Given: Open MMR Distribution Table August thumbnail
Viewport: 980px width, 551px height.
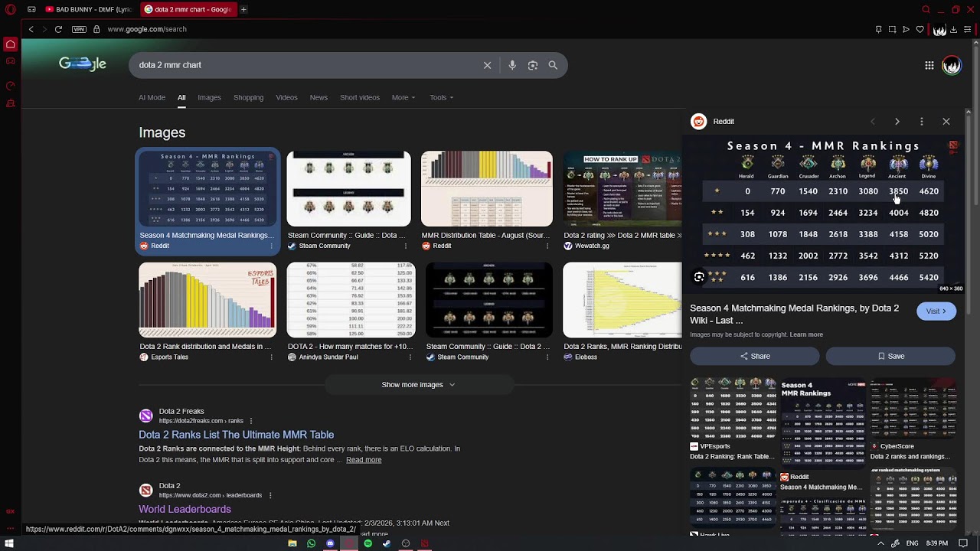Looking at the screenshot, I should 487,188.
